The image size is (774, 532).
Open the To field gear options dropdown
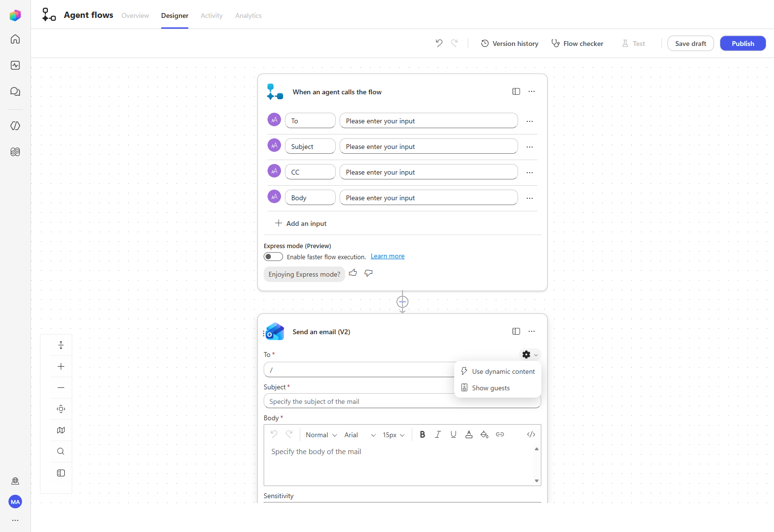click(x=530, y=355)
